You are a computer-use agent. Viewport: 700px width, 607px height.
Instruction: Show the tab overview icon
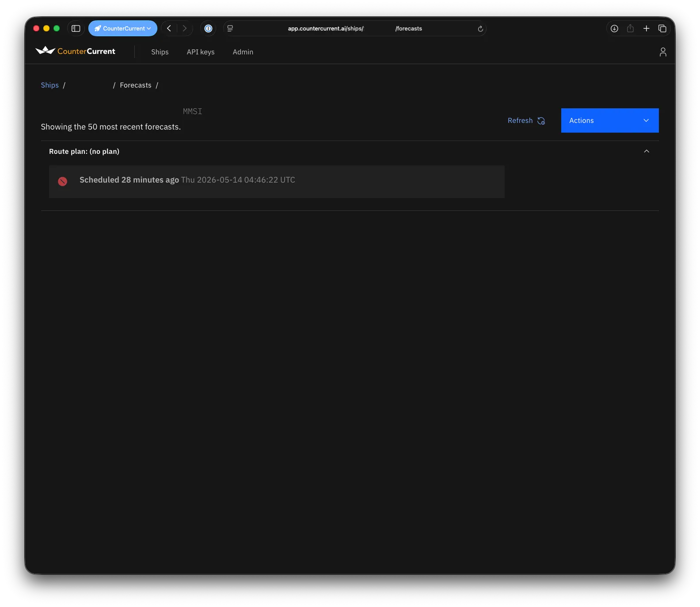(662, 28)
